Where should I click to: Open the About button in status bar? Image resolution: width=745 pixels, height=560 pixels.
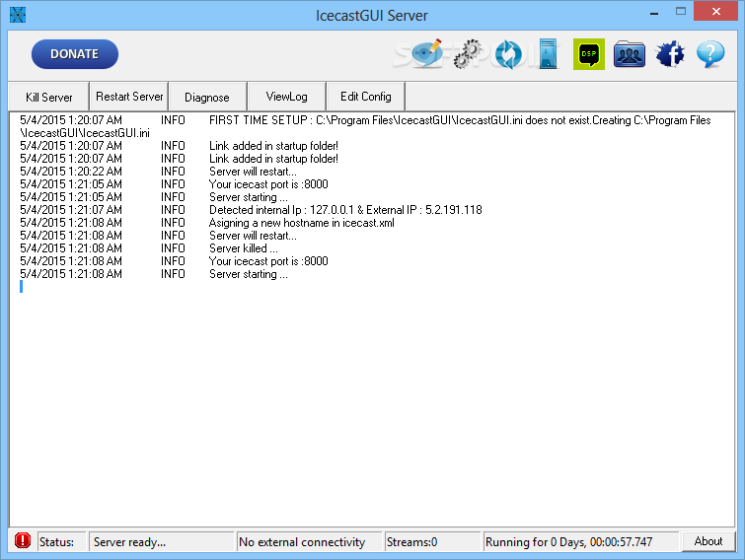click(x=708, y=541)
